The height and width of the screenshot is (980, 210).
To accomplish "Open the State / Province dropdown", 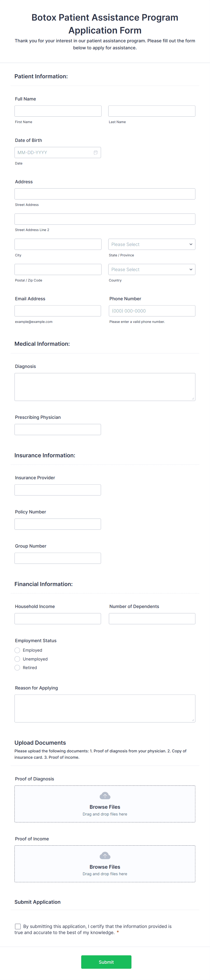I will point(152,244).
